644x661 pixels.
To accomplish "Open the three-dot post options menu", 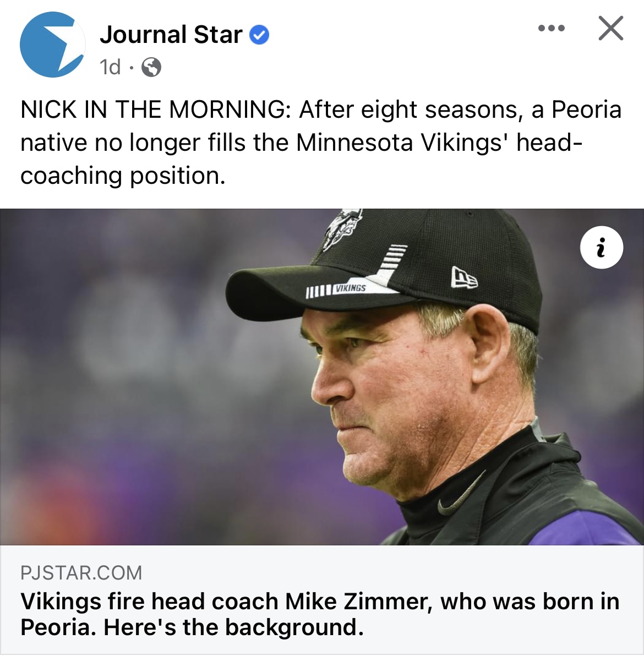I will pyautogui.click(x=552, y=28).
